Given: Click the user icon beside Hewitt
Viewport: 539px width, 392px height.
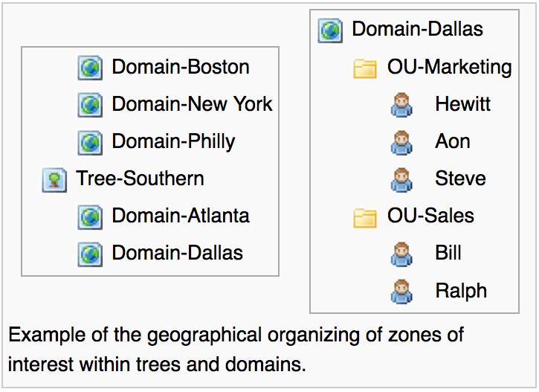Looking at the screenshot, I should tap(401, 105).
